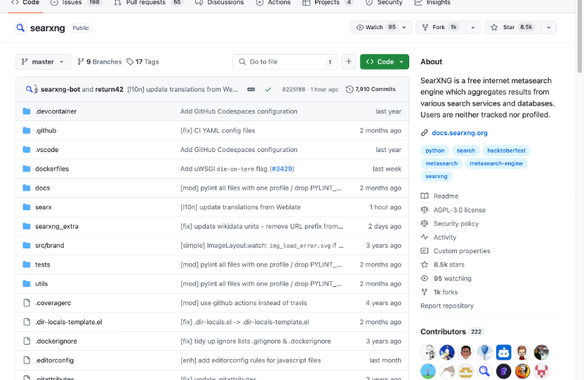Open the .editorconfig file
Viewport: 584px width, 380px height.
coord(54,360)
